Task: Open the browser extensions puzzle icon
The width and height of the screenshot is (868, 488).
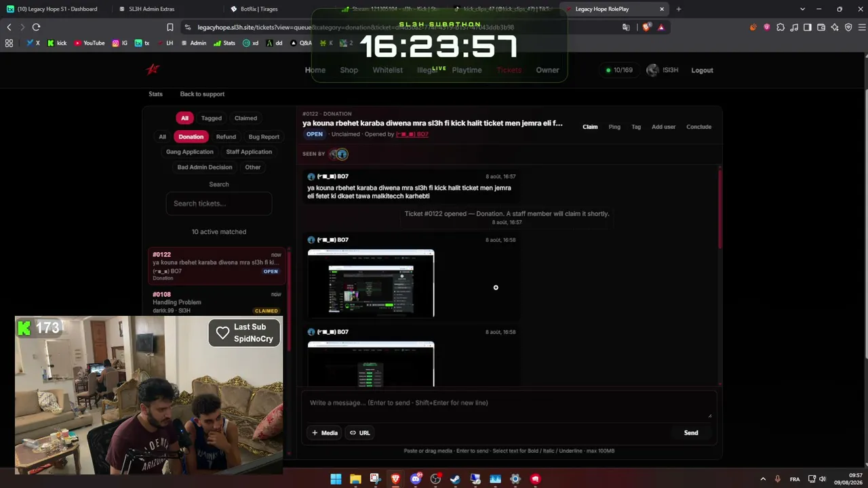Action: pos(781,27)
